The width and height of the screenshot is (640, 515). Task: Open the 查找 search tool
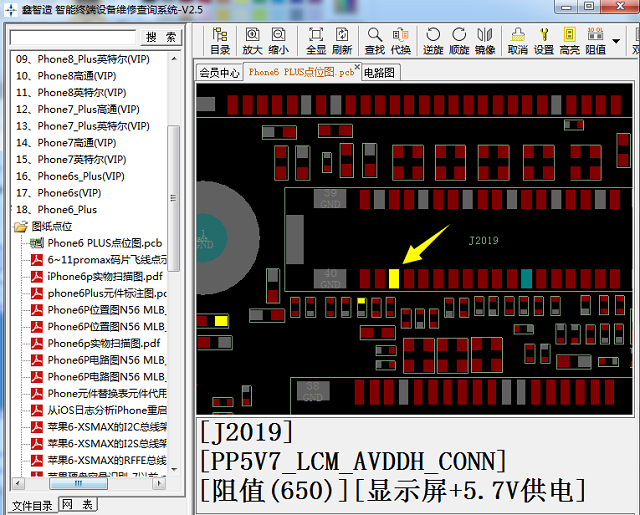coord(375,41)
